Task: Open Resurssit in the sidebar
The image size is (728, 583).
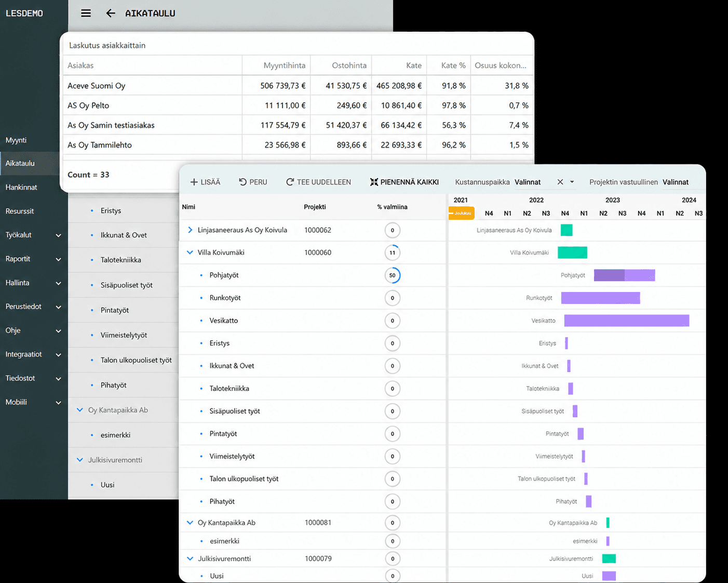Action: click(20, 211)
